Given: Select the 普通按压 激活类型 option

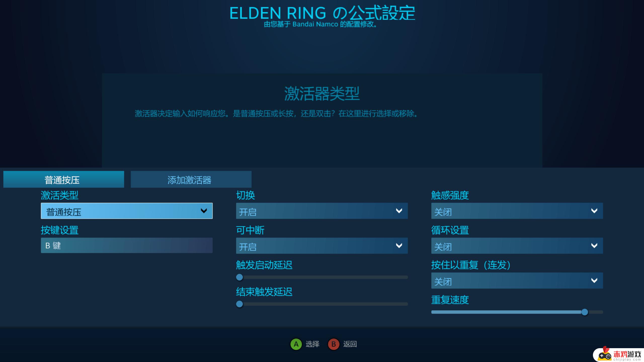Looking at the screenshot, I should point(126,211).
